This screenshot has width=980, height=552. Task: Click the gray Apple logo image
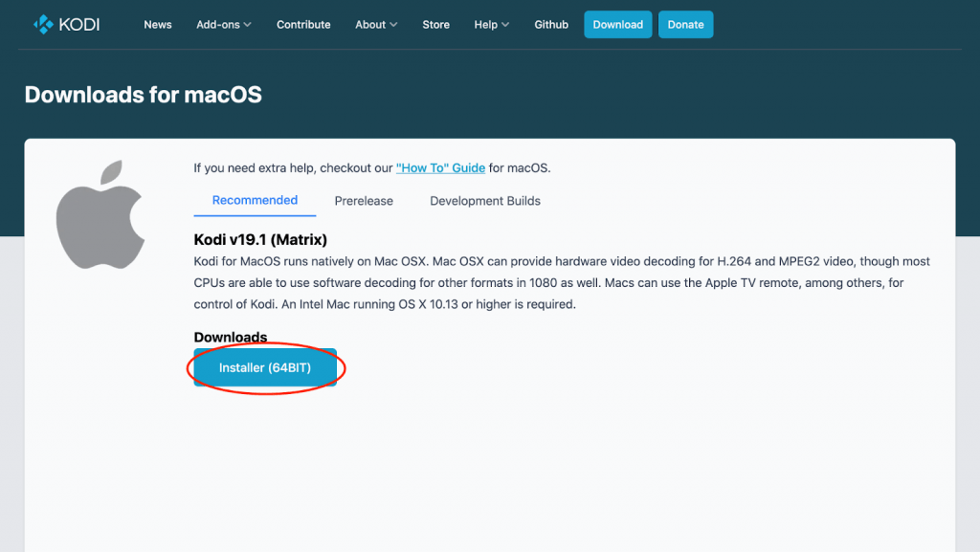click(x=100, y=214)
